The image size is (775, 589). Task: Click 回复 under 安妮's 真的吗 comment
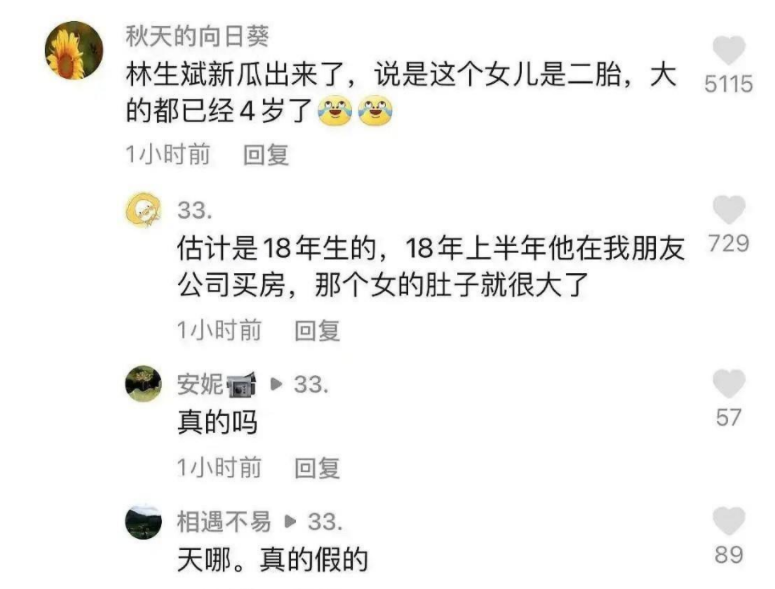[317, 467]
